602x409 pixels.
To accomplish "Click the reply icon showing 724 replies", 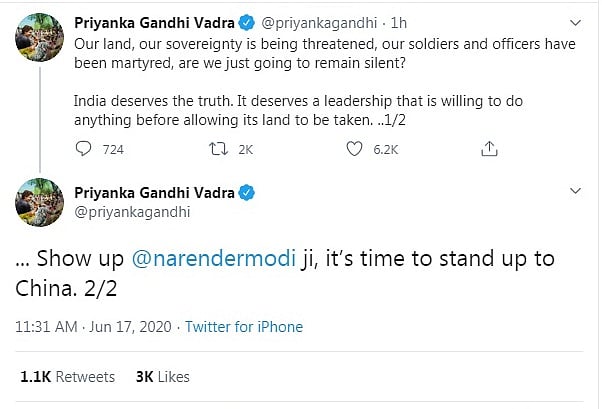I will tap(84, 149).
